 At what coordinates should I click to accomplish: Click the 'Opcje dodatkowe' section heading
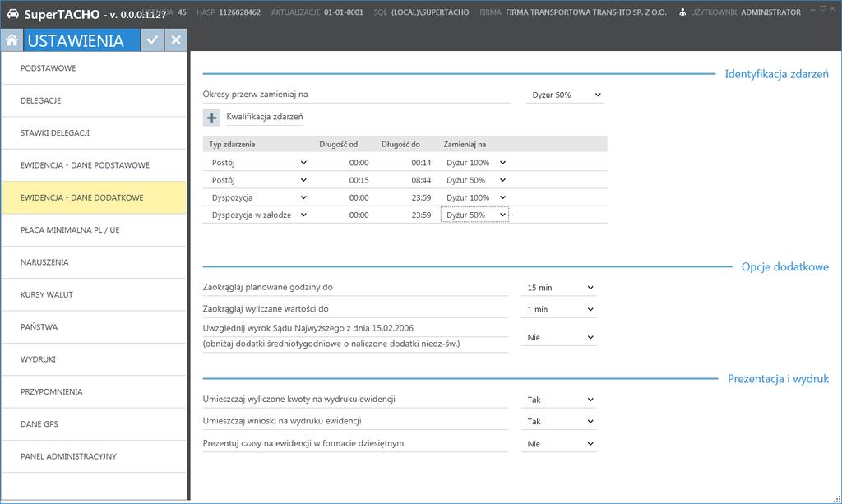785,266
